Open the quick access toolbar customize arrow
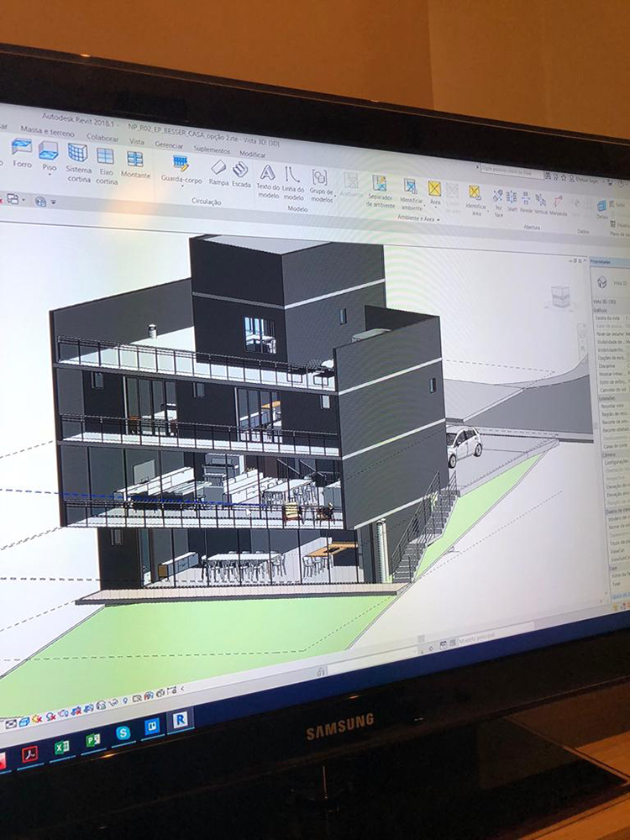630x840 pixels. pyautogui.click(x=54, y=203)
